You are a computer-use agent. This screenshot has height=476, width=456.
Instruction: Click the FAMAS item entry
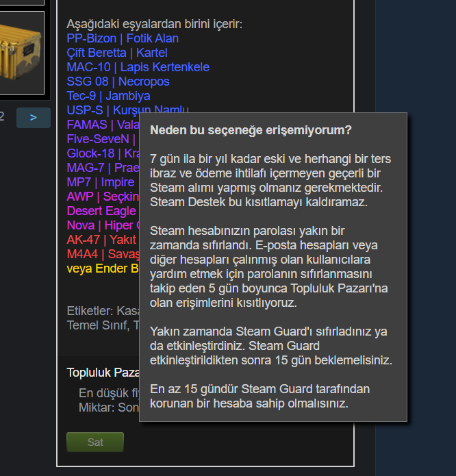tap(103, 125)
